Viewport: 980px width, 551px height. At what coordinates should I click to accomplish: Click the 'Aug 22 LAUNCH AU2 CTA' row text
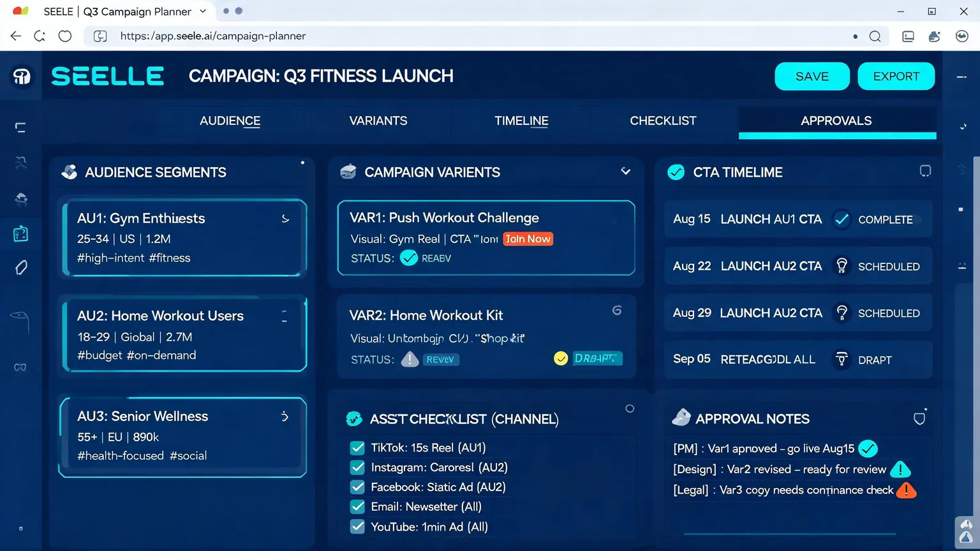point(747,266)
